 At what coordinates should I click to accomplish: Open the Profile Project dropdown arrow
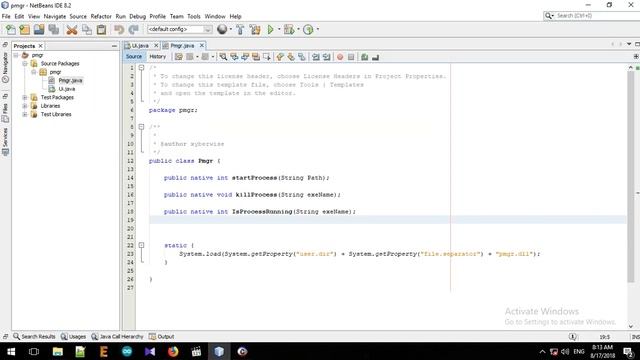pos(318,29)
